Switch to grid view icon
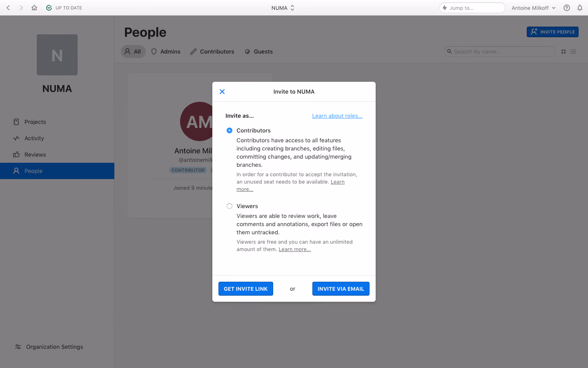The image size is (588, 368). pos(563,52)
